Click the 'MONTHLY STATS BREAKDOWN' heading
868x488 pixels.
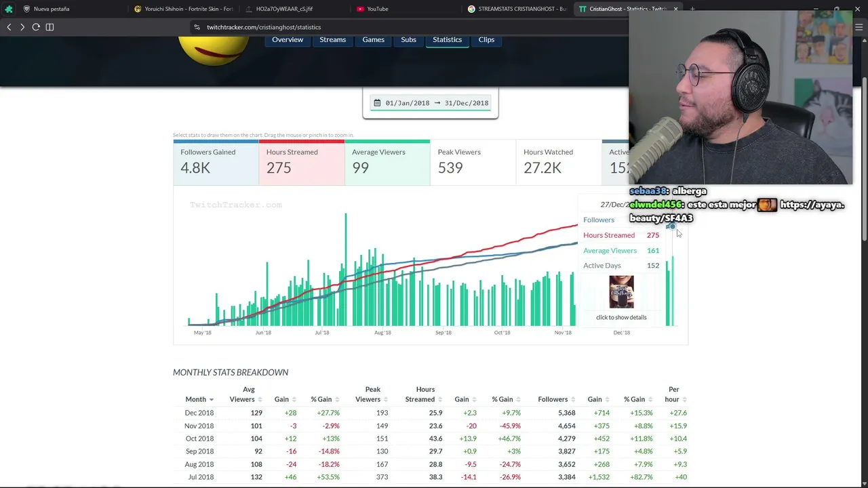pyautogui.click(x=231, y=372)
